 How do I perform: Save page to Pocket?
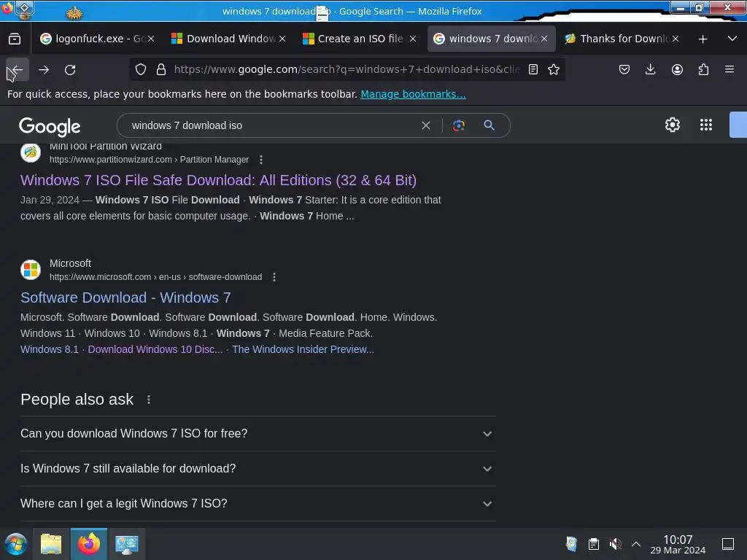[x=624, y=69]
